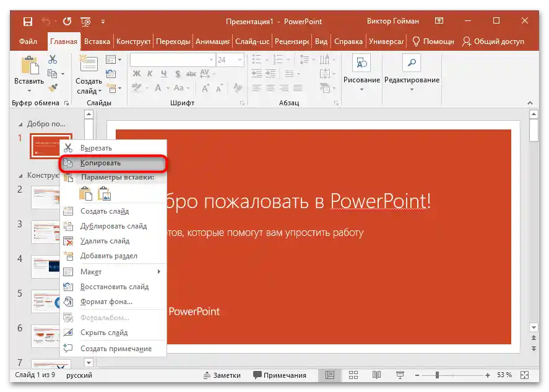Click the Format Painter brush icon
Image resolution: width=549 pixels, height=392 pixels.
(x=53, y=87)
